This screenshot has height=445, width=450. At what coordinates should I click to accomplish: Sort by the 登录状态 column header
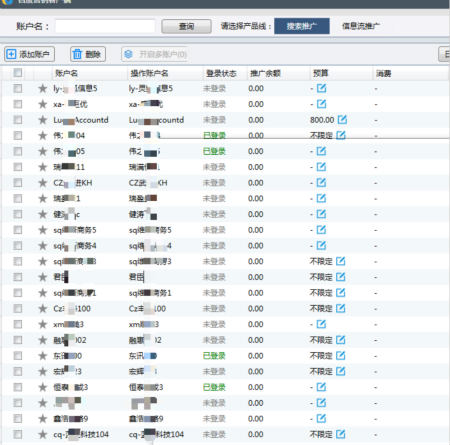(x=221, y=73)
